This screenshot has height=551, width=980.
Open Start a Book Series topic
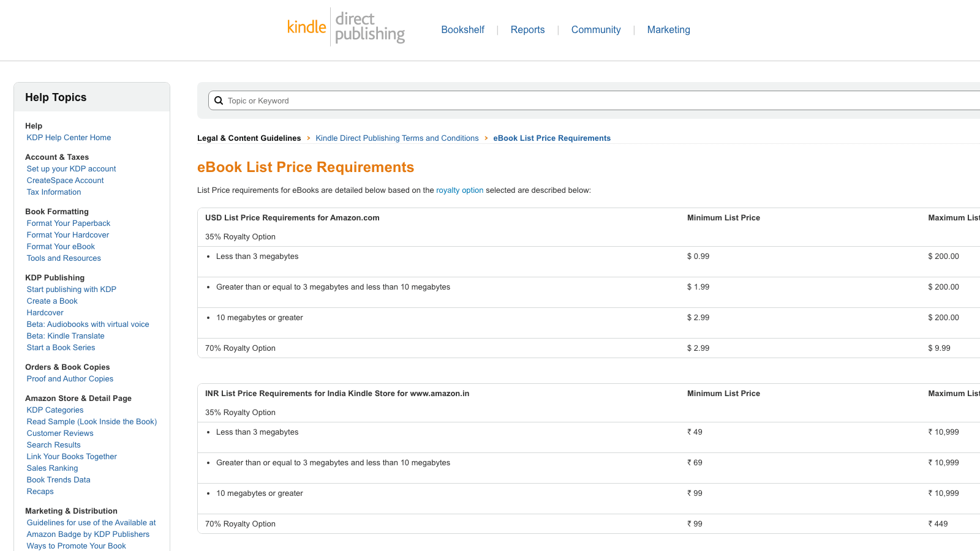tap(61, 348)
